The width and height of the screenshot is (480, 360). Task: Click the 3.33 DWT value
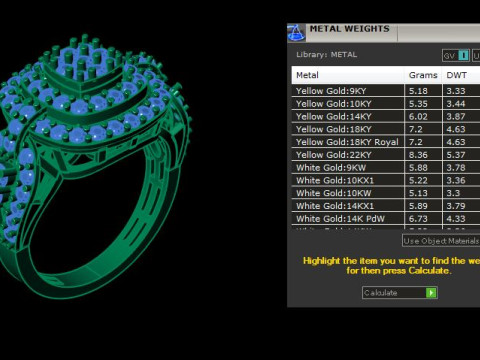(x=456, y=91)
